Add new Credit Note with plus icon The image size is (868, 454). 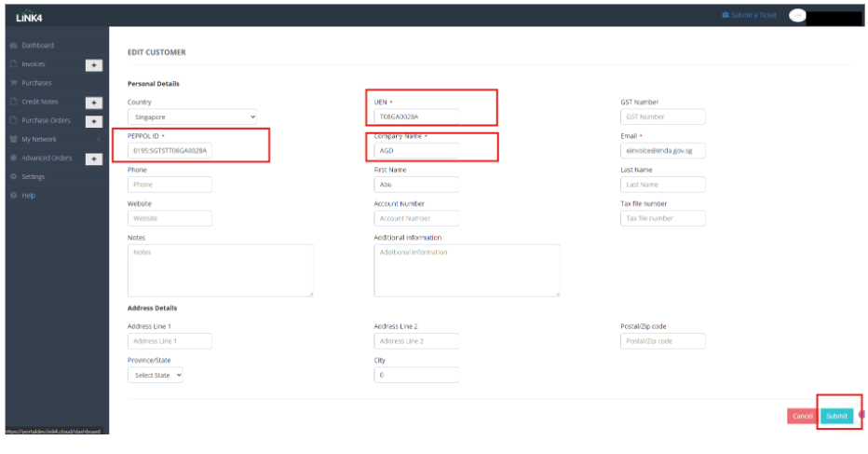coord(94,103)
